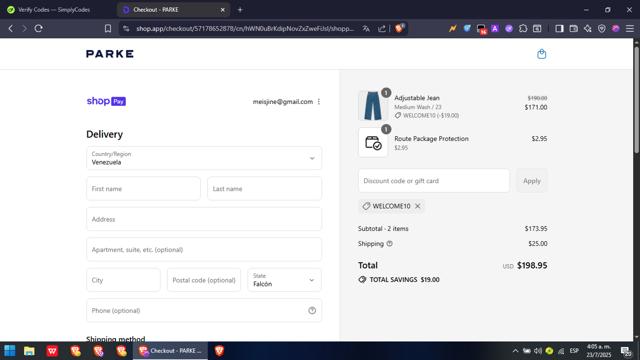Reload the current page

pyautogui.click(x=39, y=29)
